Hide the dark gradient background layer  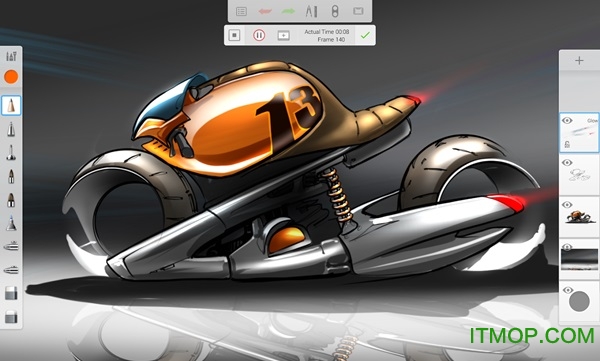(567, 247)
